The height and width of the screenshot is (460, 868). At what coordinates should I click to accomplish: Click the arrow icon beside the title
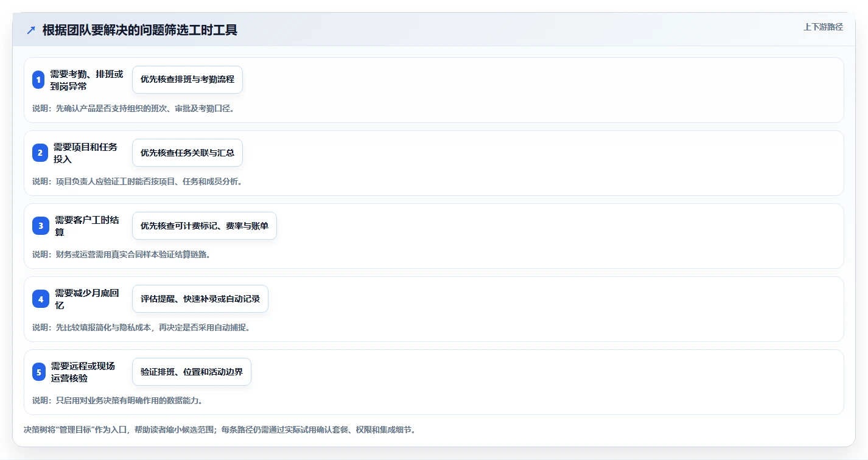pyautogui.click(x=31, y=30)
